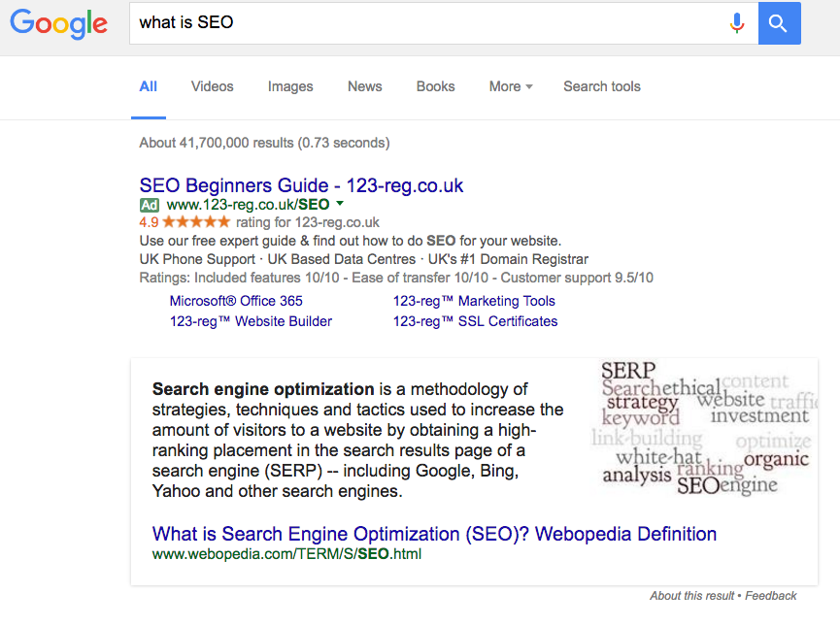Expand the ad URL dropdown arrow
Viewport: 840px width, 626px height.
340,205
